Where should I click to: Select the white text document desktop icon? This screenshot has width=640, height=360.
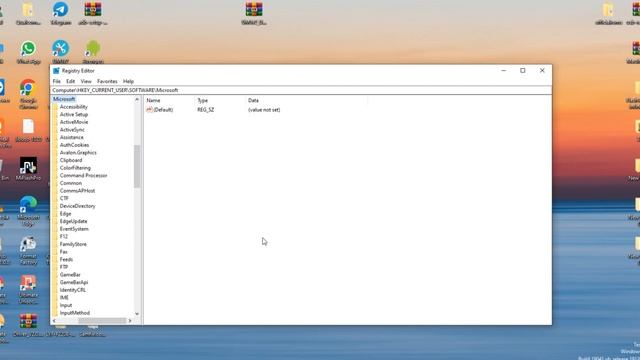coord(28,127)
